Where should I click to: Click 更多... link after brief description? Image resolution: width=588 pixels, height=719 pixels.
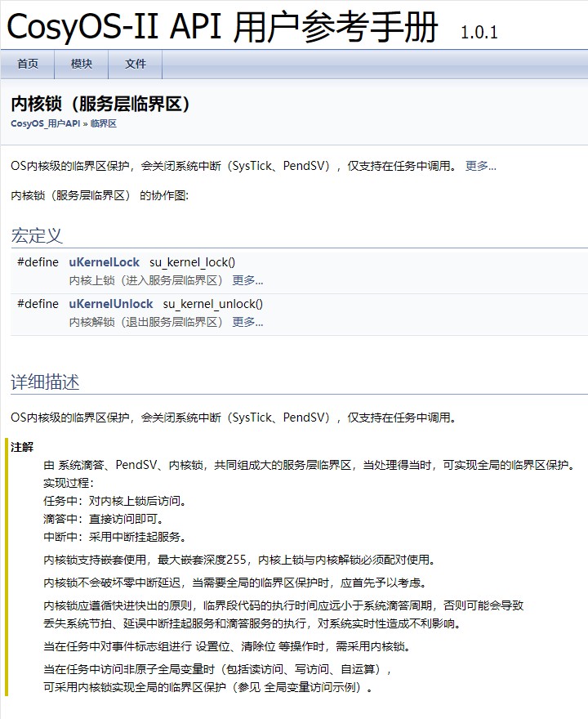point(481,166)
